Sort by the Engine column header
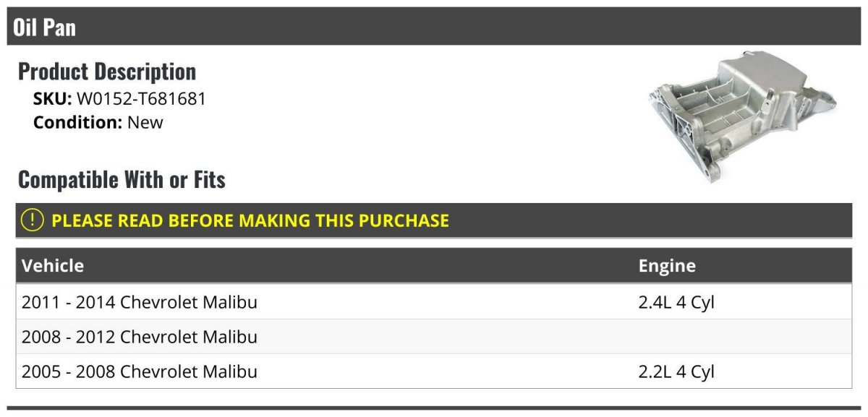 pos(667,265)
